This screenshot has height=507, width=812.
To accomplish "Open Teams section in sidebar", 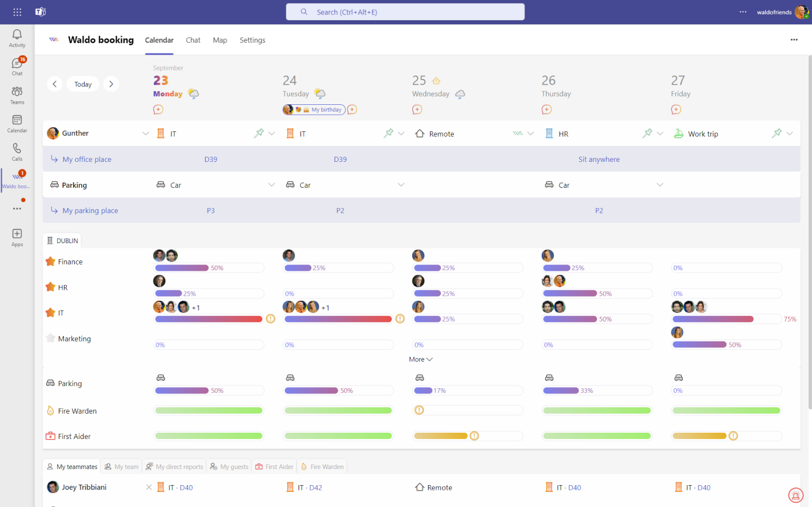I will point(17,95).
